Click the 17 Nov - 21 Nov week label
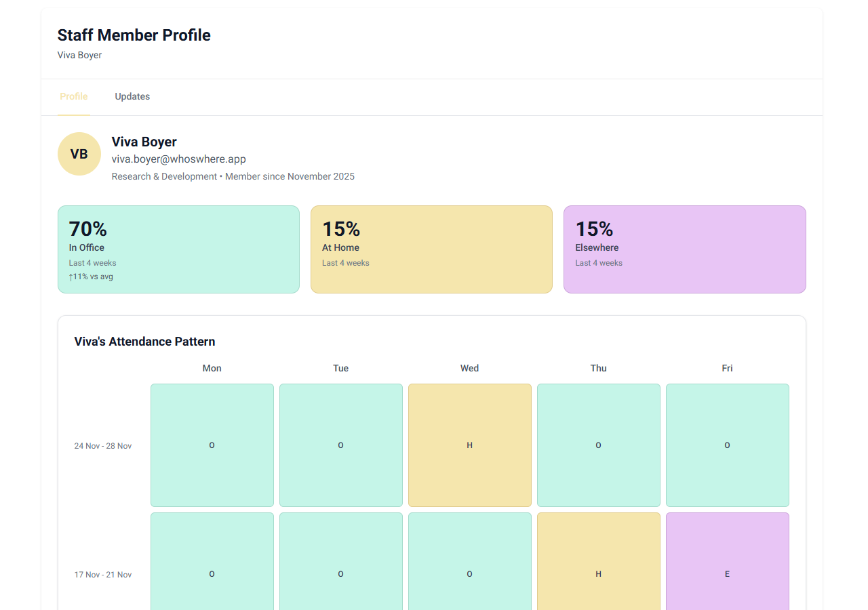 click(102, 574)
